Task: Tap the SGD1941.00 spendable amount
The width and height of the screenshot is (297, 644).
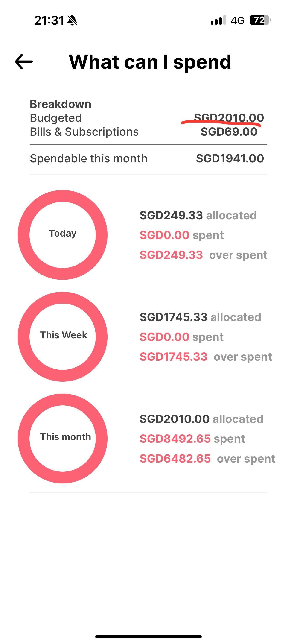Action: [x=230, y=158]
